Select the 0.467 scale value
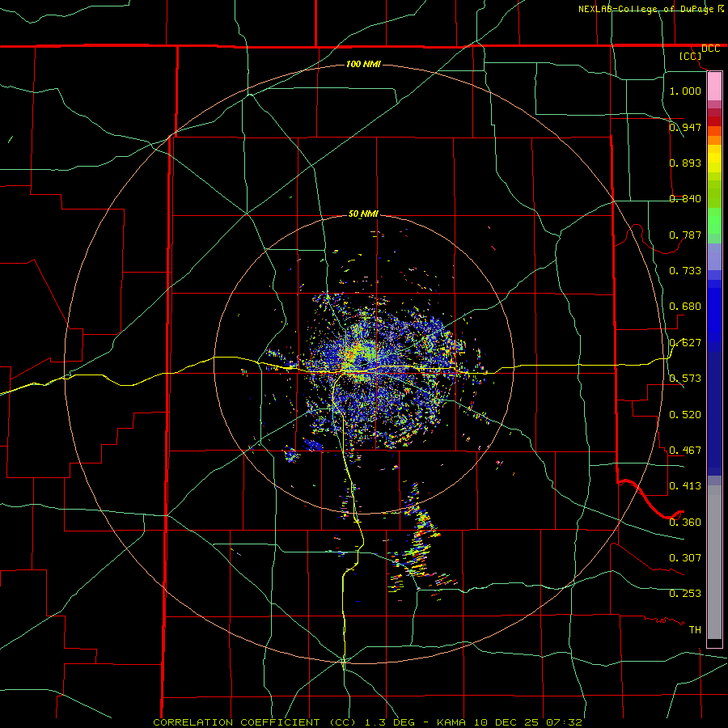The height and width of the screenshot is (728, 728). coord(685,450)
